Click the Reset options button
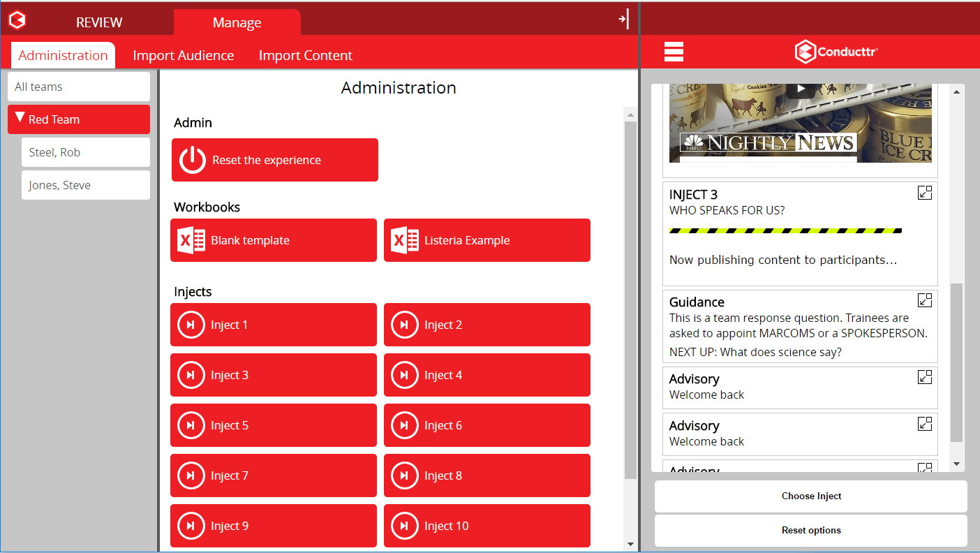This screenshot has width=980, height=553. [x=811, y=531]
